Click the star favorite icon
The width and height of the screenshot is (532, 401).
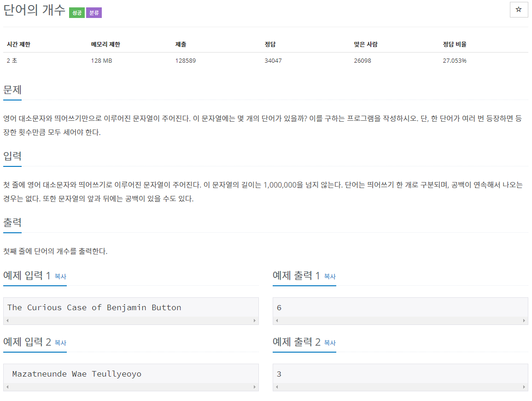tap(519, 10)
